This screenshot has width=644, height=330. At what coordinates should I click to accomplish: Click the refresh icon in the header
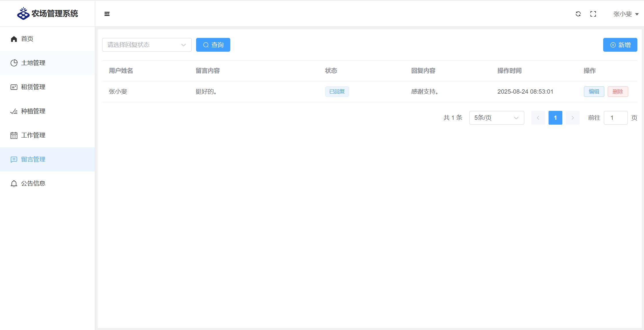(x=578, y=14)
